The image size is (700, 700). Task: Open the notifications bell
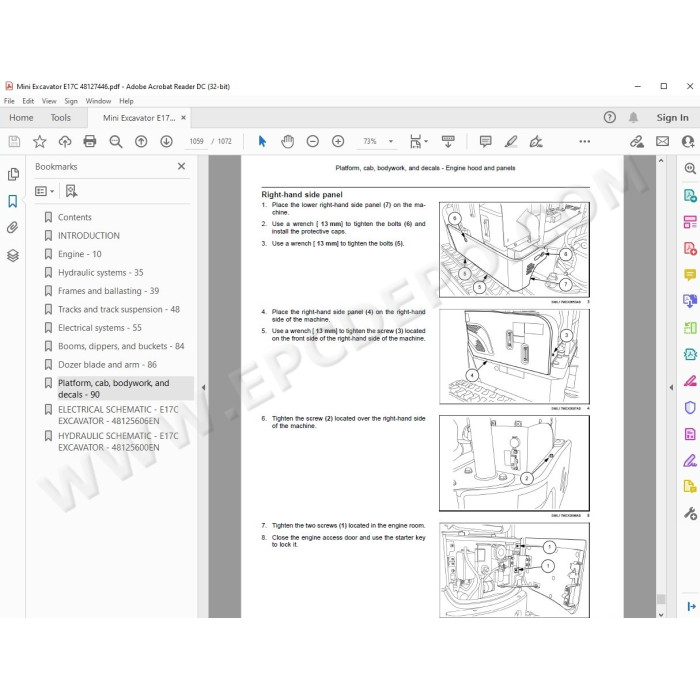[x=633, y=117]
